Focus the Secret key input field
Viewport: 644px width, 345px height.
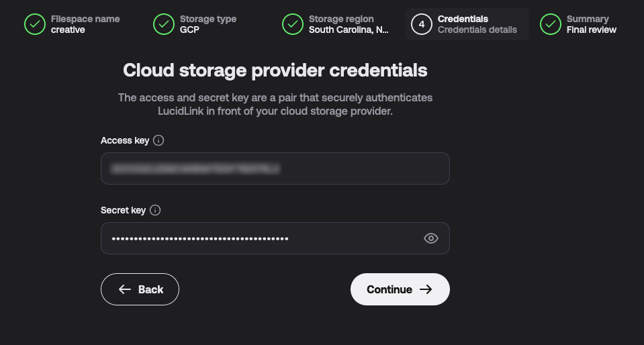point(275,238)
